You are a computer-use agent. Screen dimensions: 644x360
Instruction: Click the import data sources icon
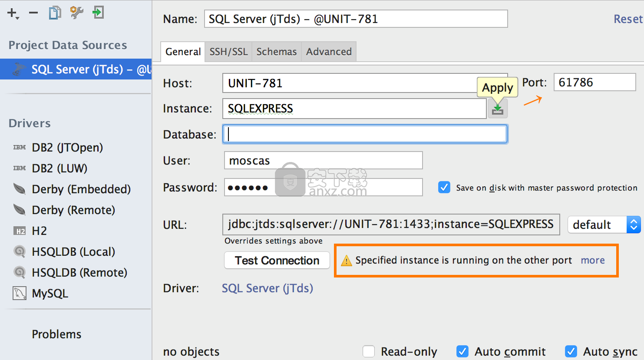pyautogui.click(x=98, y=12)
